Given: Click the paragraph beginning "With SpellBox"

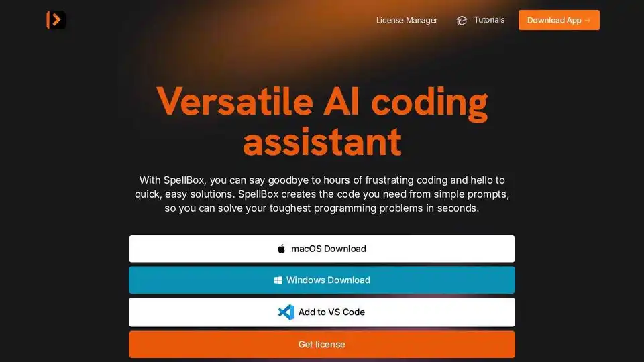Looking at the screenshot, I should (x=322, y=194).
